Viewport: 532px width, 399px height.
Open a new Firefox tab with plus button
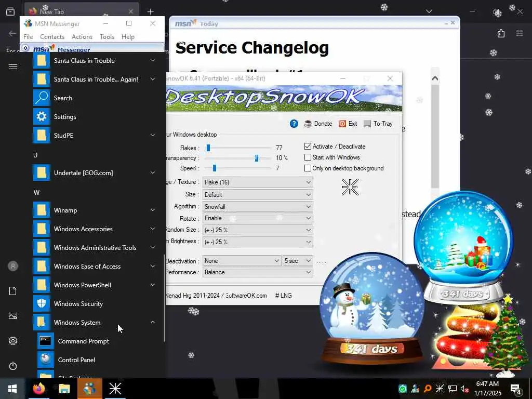tap(150, 11)
